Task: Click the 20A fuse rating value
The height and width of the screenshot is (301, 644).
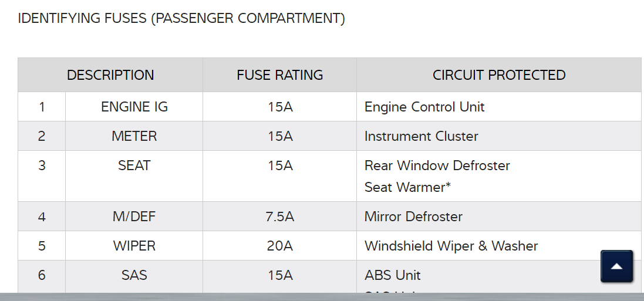Action: click(x=279, y=246)
